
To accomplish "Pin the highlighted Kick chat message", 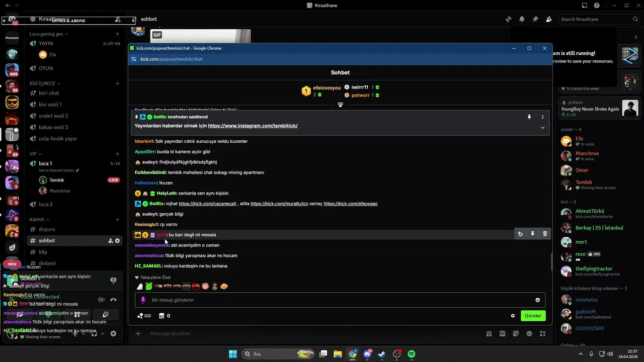I will 532,234.
